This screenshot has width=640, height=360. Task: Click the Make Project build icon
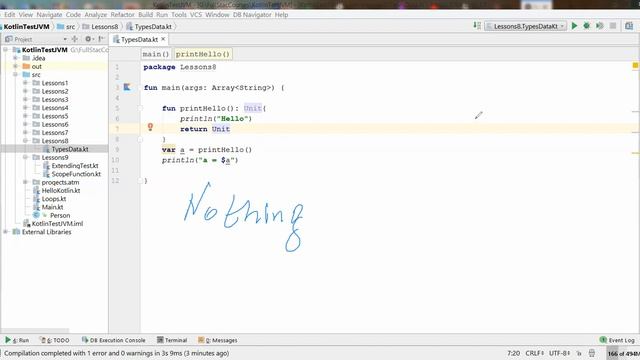click(477, 26)
